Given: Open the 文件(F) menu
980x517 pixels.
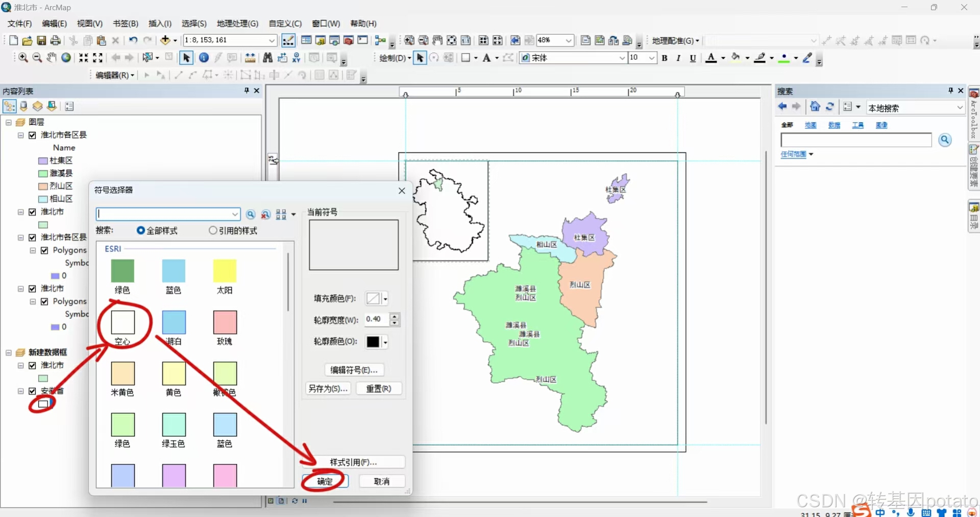Looking at the screenshot, I should coord(19,24).
